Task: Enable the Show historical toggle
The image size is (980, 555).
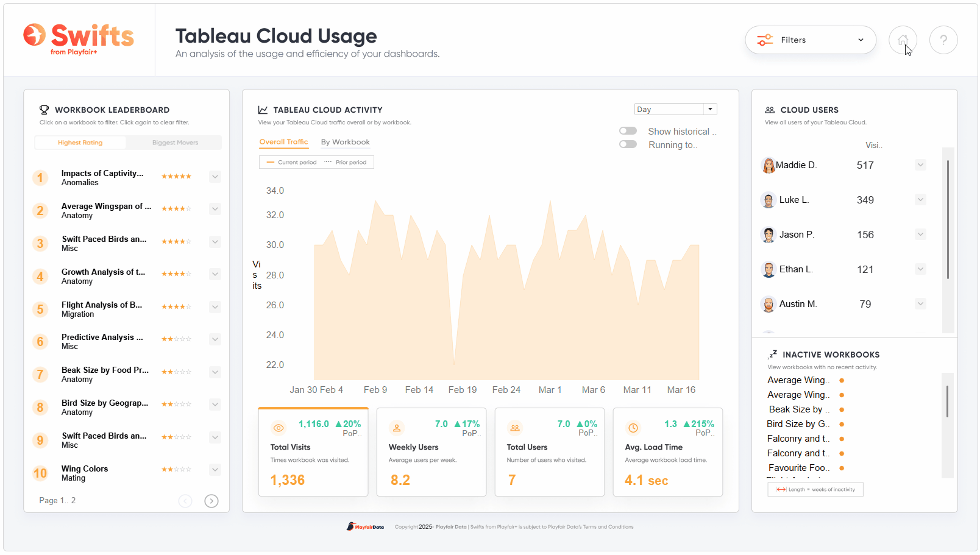Action: (x=628, y=130)
